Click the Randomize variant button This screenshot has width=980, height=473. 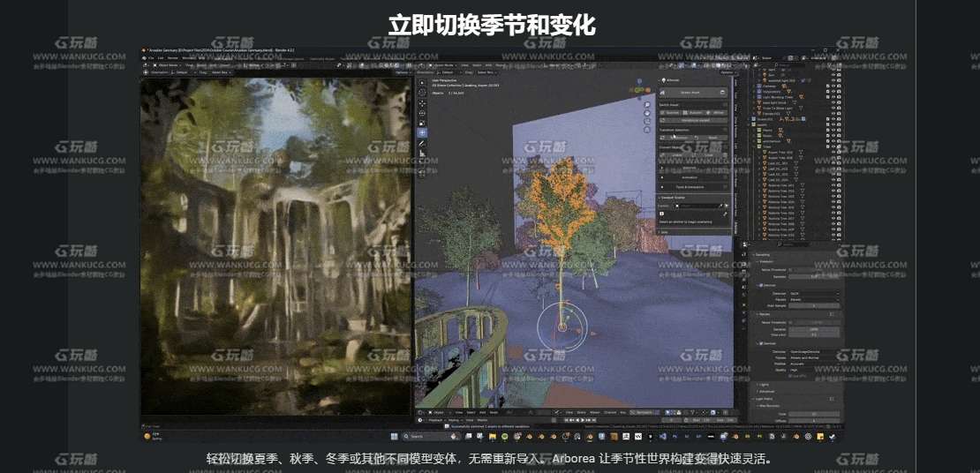(x=693, y=120)
